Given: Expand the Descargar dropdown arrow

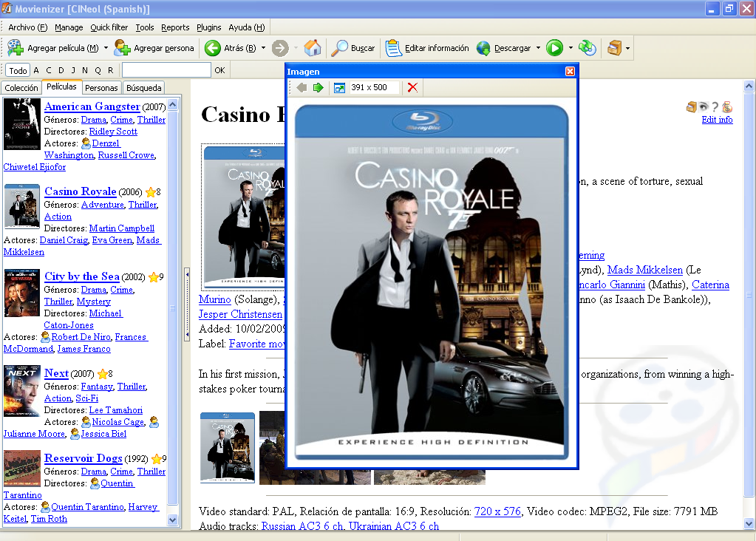Looking at the screenshot, I should [x=538, y=48].
